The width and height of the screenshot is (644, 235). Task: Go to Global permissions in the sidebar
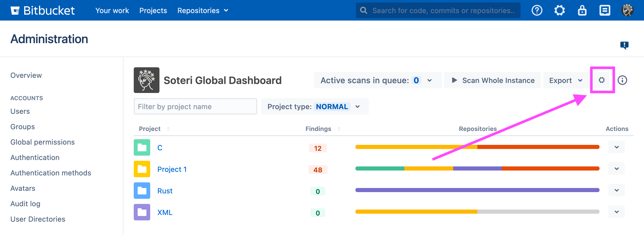[42, 142]
